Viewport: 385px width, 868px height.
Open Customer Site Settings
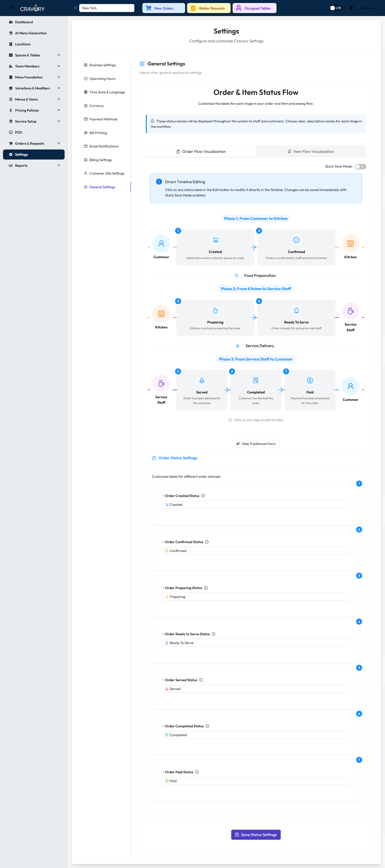pos(104,174)
